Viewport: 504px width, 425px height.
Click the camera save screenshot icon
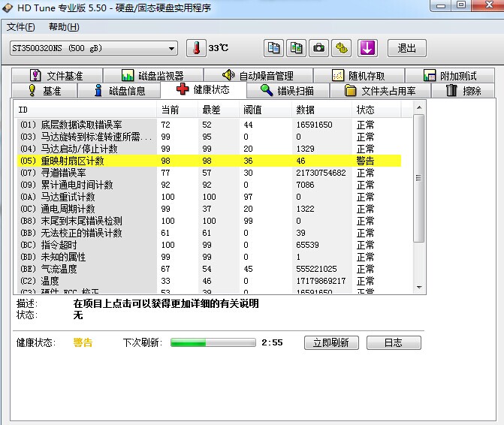coord(318,48)
